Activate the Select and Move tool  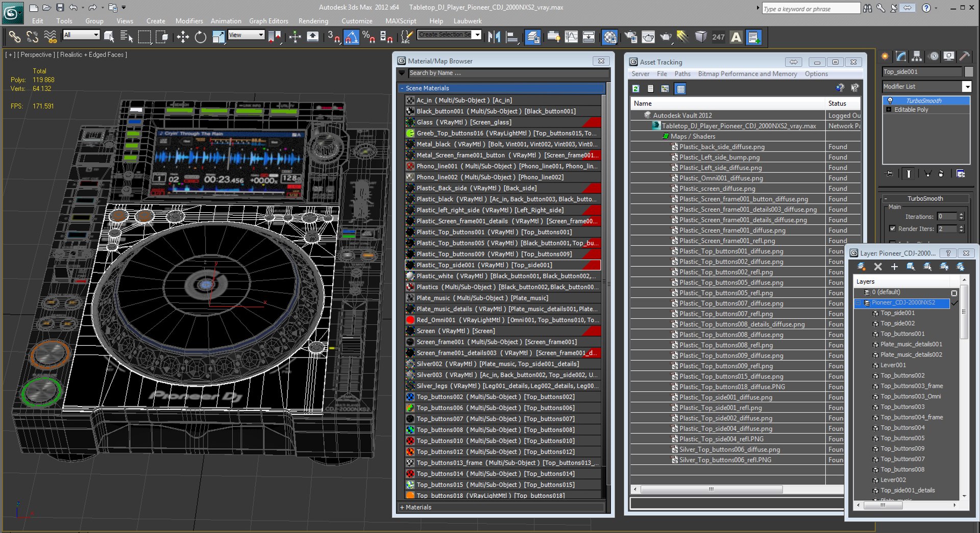pos(183,37)
